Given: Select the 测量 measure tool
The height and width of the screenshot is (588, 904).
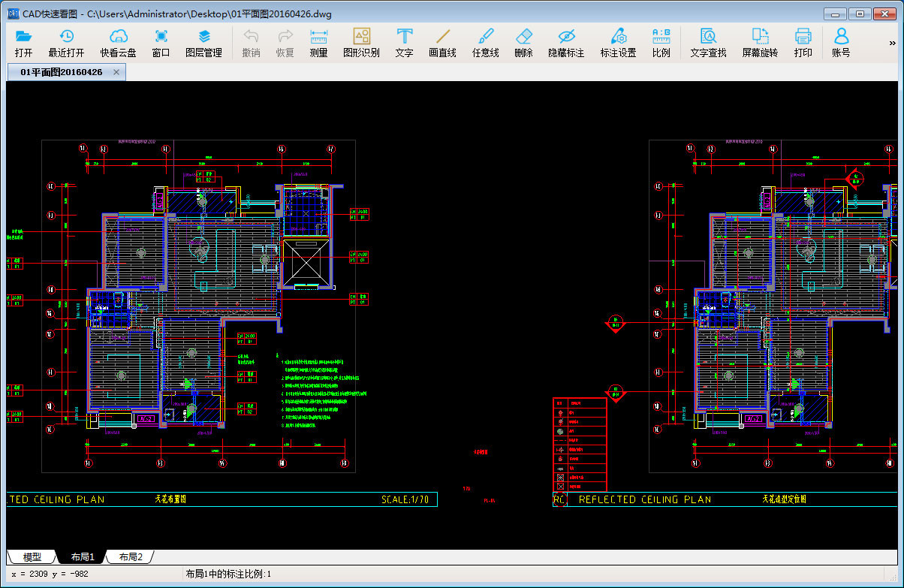Looking at the screenshot, I should coord(318,43).
